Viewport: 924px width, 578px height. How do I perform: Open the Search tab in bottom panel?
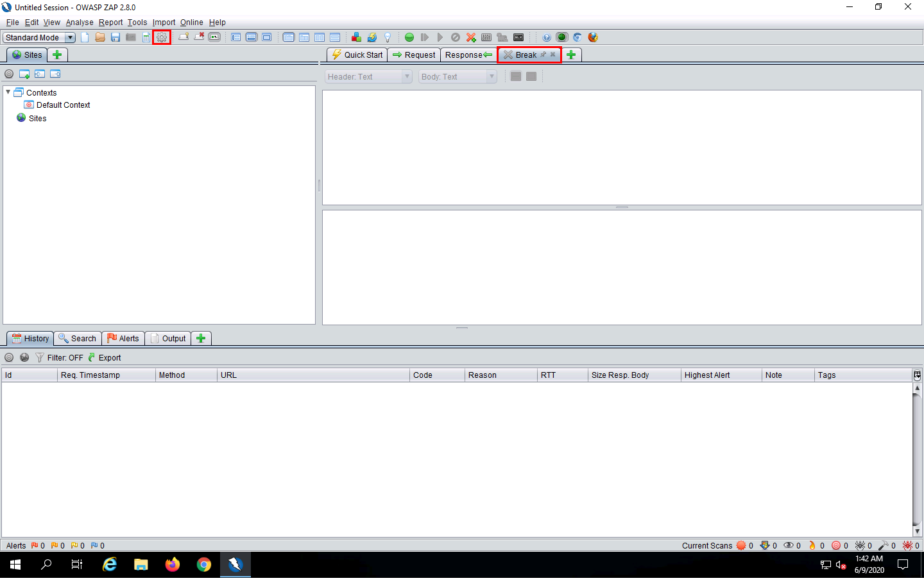[77, 338]
